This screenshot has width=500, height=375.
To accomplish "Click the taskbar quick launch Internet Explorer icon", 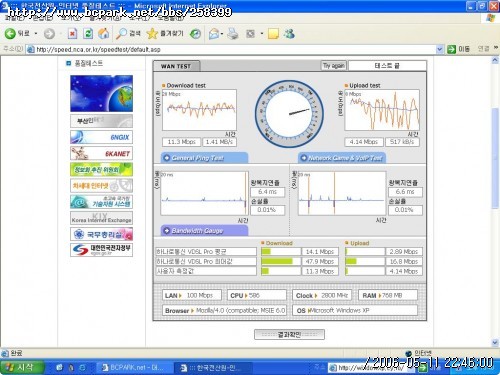I will click(82, 367).
